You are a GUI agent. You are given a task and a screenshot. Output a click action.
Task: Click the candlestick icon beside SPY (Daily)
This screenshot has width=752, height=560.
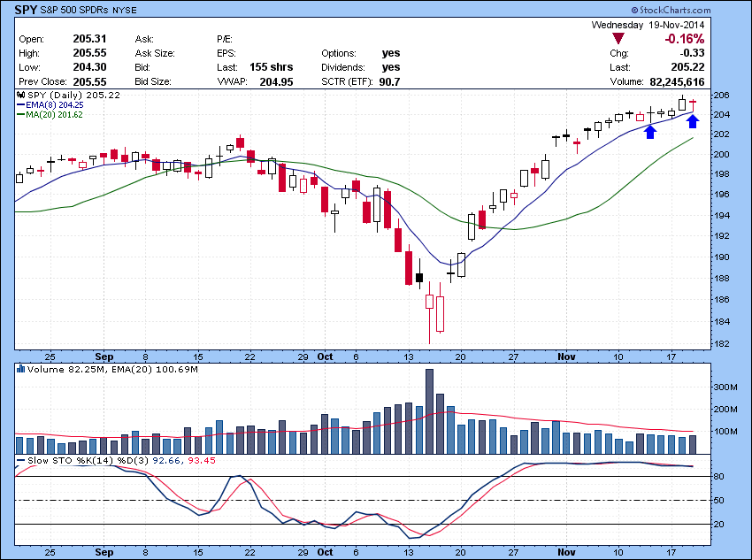pyautogui.click(x=21, y=95)
